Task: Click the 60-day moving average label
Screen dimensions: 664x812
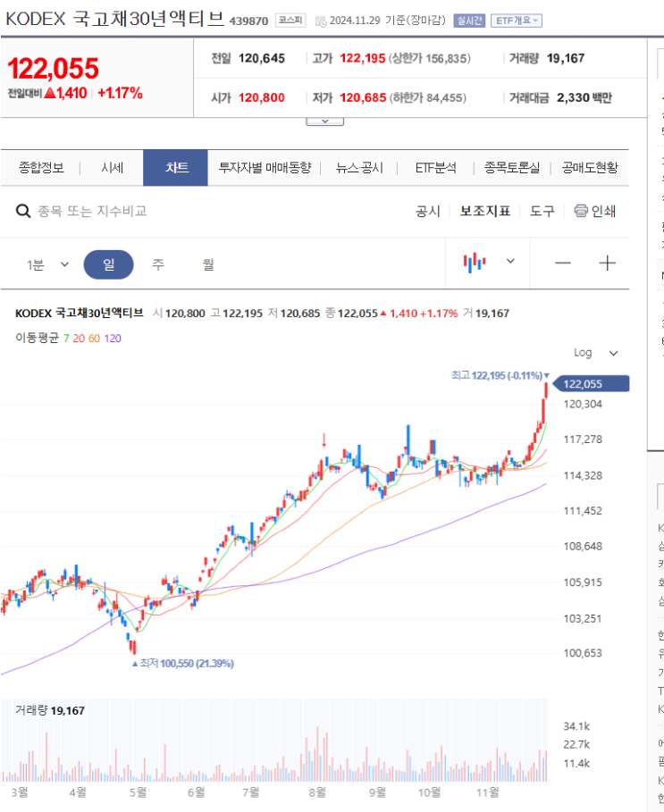Action: pyautogui.click(x=94, y=339)
